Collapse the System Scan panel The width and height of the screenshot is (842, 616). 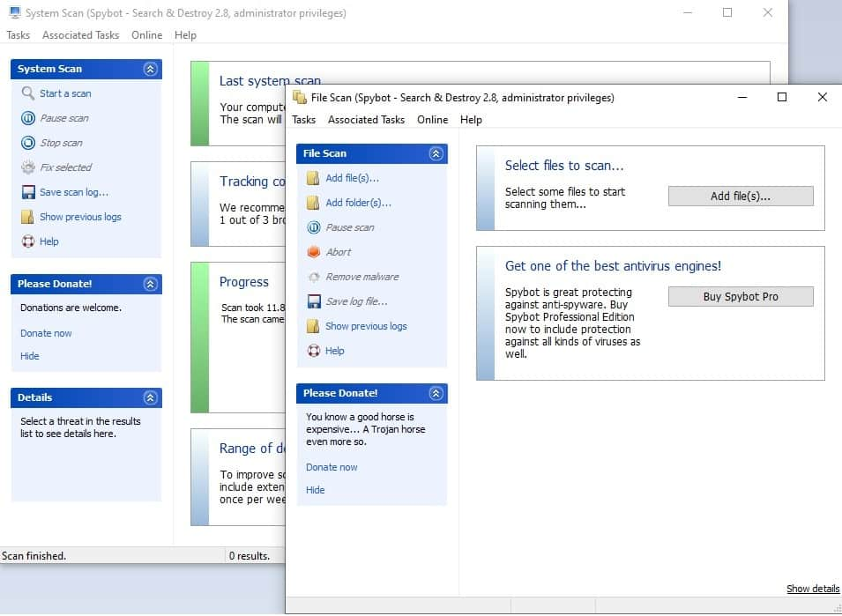pyautogui.click(x=151, y=70)
